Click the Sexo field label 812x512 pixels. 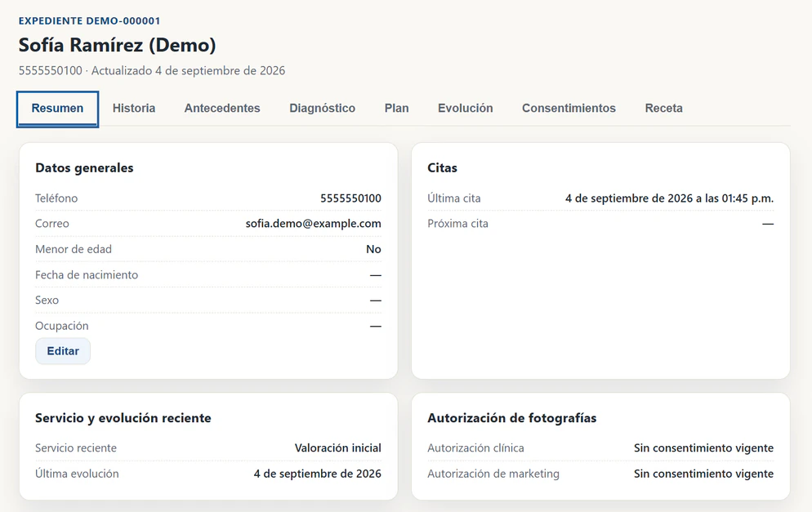tap(47, 301)
